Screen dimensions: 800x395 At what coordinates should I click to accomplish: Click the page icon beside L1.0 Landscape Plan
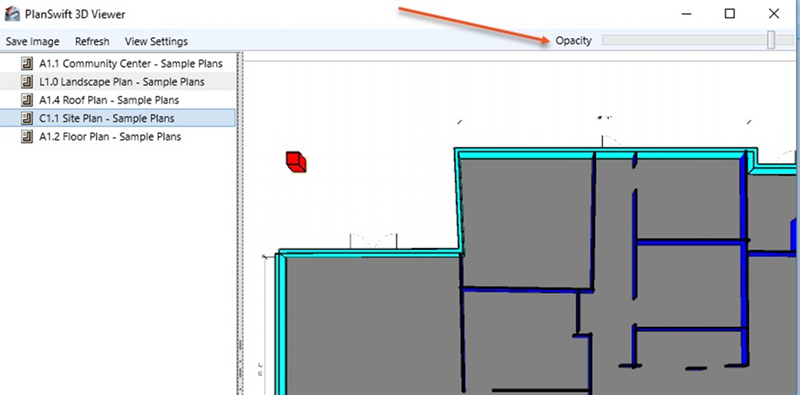point(27,82)
